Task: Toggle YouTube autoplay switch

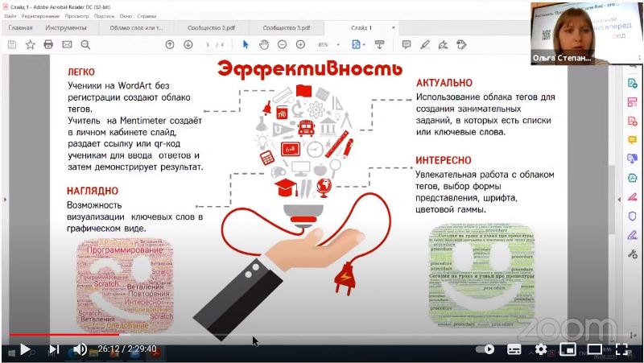Action: (x=485, y=349)
